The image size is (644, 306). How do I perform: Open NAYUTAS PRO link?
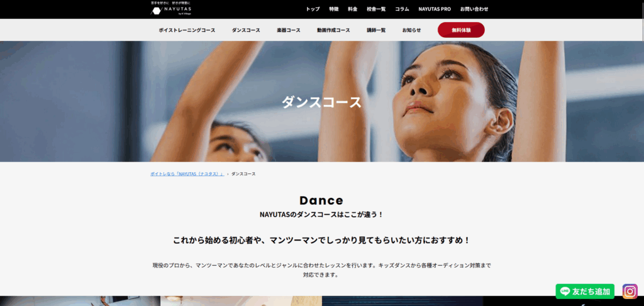click(435, 9)
